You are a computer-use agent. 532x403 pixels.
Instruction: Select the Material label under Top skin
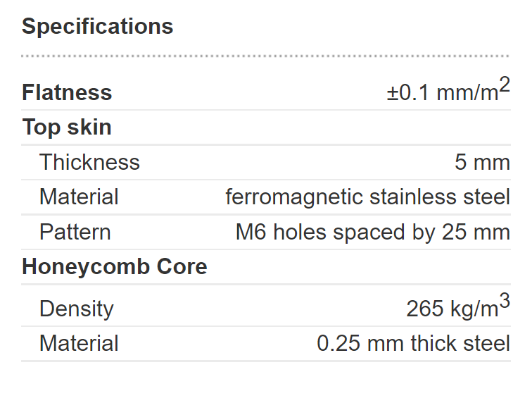(79, 197)
